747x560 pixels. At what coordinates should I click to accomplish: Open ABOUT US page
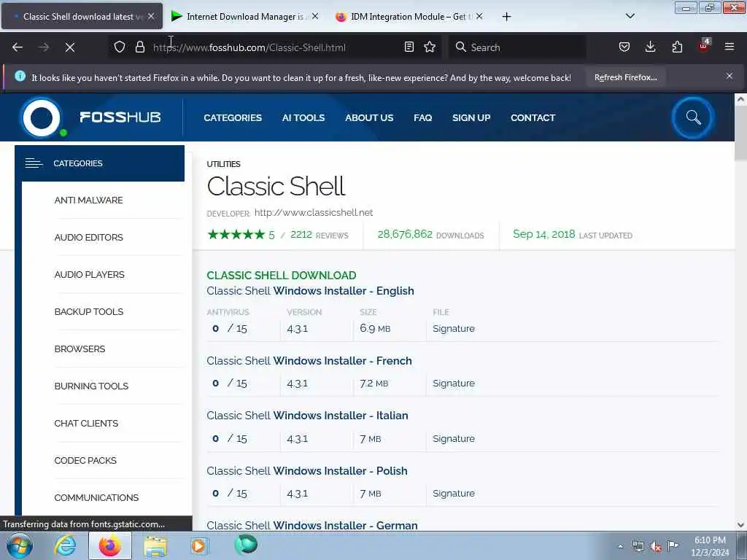pyautogui.click(x=369, y=117)
